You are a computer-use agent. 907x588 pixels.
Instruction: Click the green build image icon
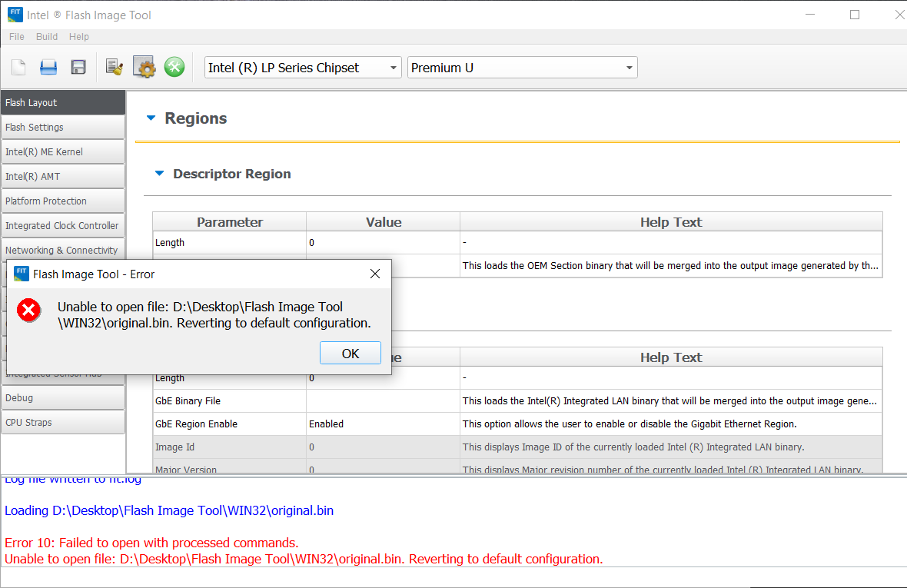[174, 67]
